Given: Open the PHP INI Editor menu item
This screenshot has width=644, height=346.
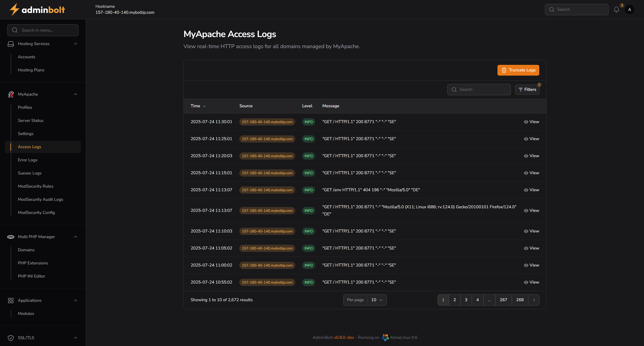Looking at the screenshot, I should point(31,276).
